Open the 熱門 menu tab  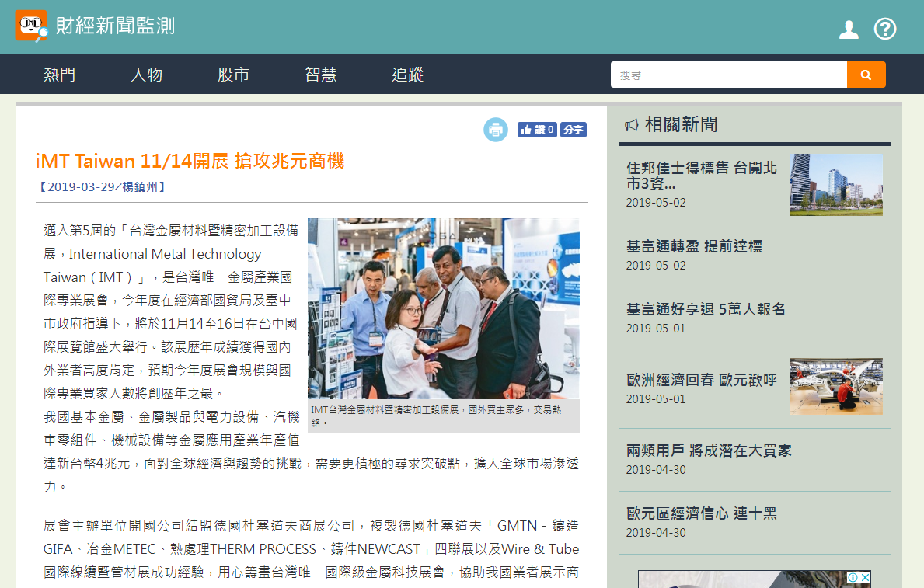(x=60, y=75)
